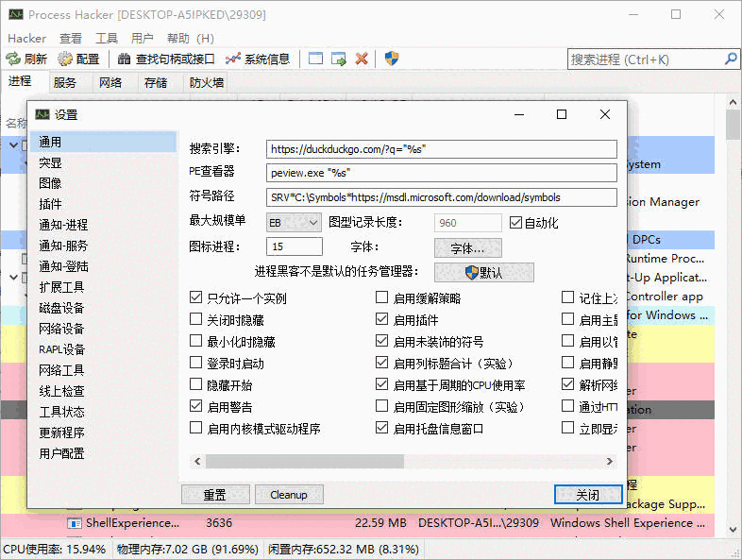Select 插件 settings category
742x560 pixels.
click(103, 204)
